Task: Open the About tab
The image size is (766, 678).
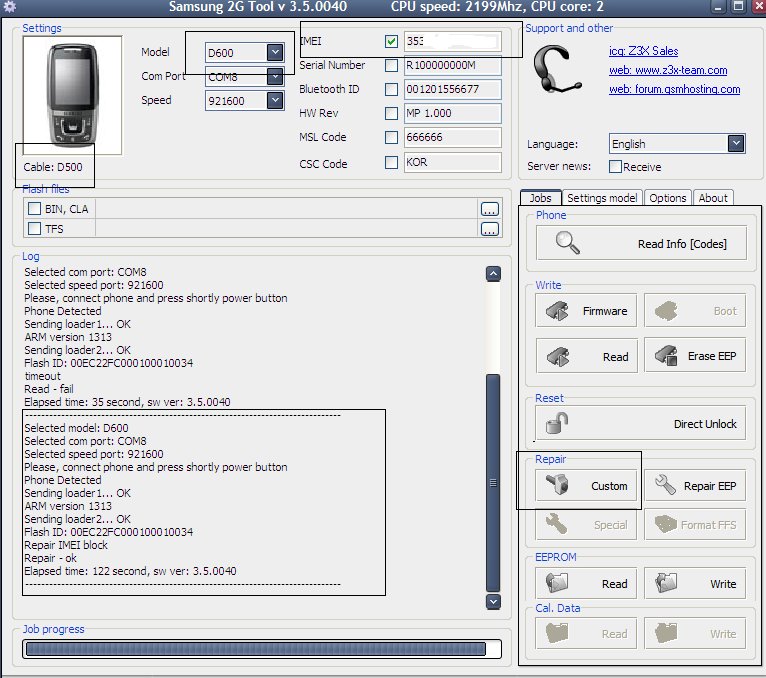Action: click(713, 198)
